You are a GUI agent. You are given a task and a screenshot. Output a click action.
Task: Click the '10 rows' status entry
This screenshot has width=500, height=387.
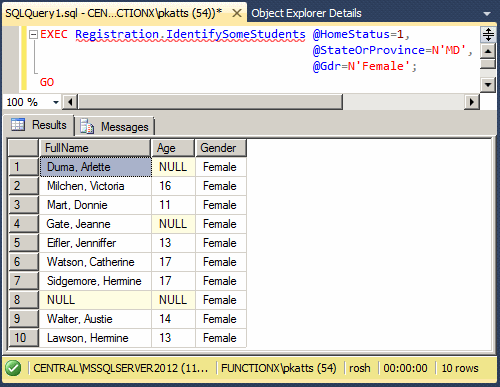click(x=460, y=368)
